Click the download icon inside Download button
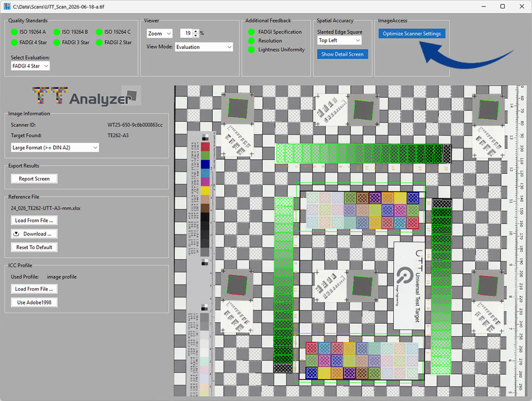 pyautogui.click(x=16, y=234)
